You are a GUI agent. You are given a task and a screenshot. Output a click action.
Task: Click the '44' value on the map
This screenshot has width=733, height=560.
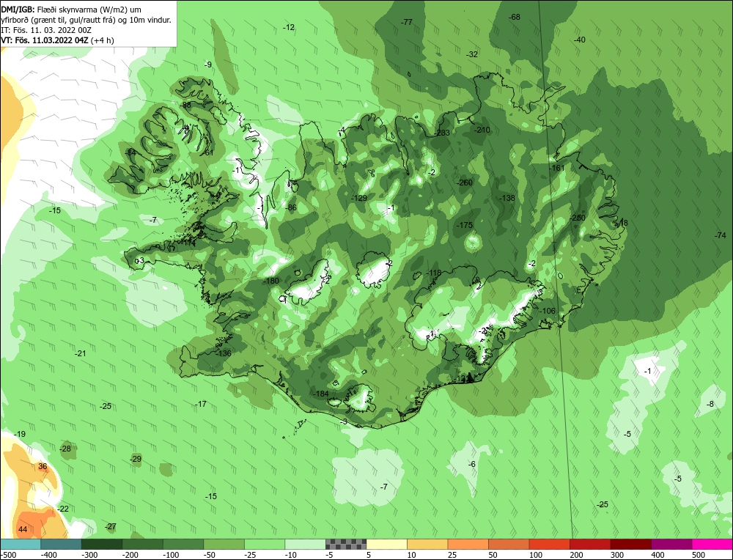23,529
